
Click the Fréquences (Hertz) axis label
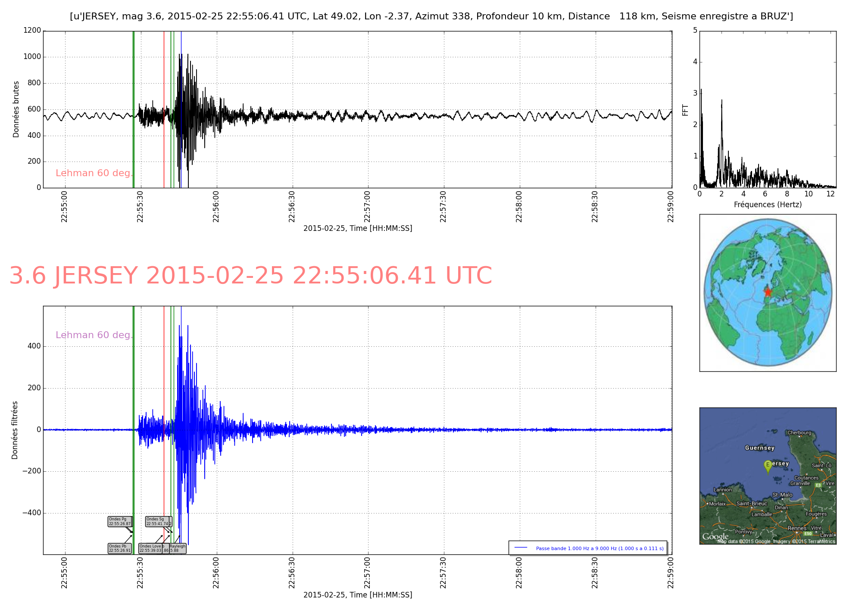(768, 205)
